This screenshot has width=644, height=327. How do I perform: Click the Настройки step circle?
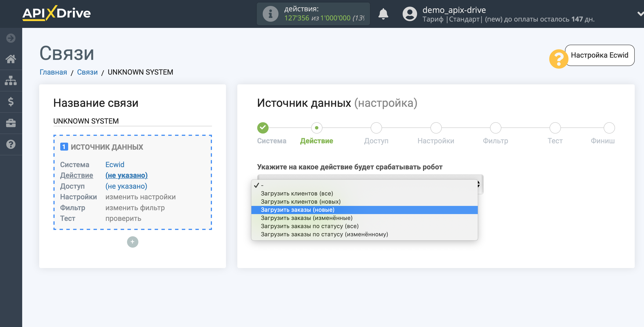click(x=436, y=128)
